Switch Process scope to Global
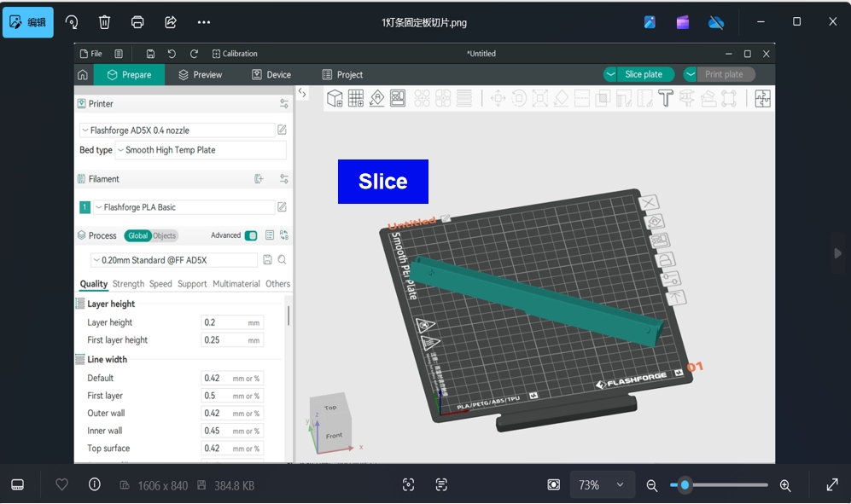Image resolution: width=851 pixels, height=504 pixels. coord(137,235)
